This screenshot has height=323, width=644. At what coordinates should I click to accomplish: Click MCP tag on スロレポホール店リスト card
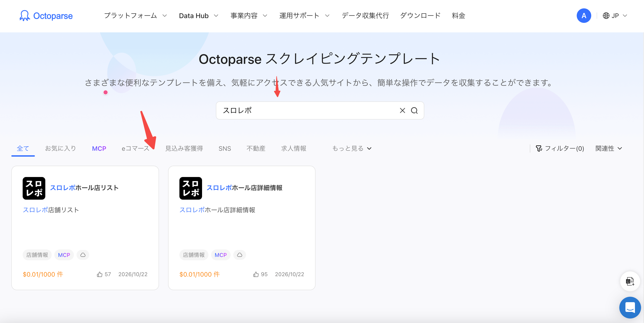pyautogui.click(x=64, y=255)
